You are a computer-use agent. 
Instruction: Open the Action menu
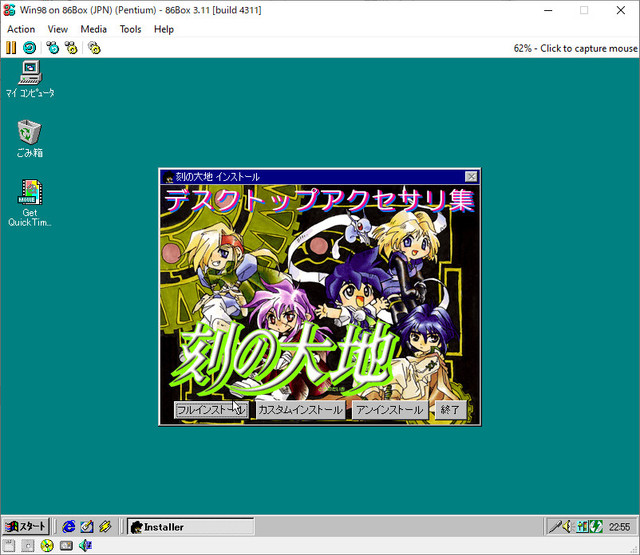(x=21, y=29)
